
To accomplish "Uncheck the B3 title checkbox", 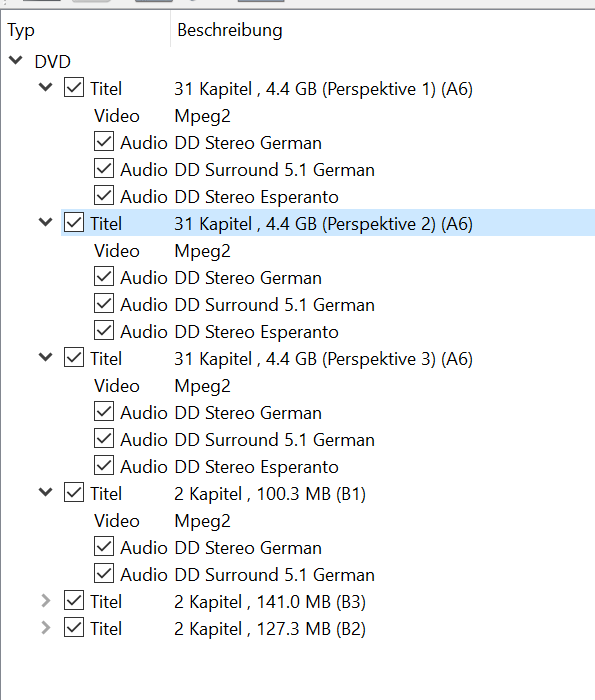I will tap(74, 600).
